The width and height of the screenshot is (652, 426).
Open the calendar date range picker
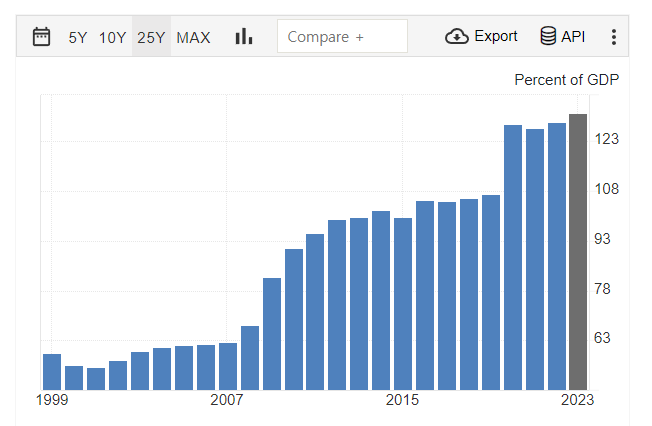pyautogui.click(x=42, y=37)
